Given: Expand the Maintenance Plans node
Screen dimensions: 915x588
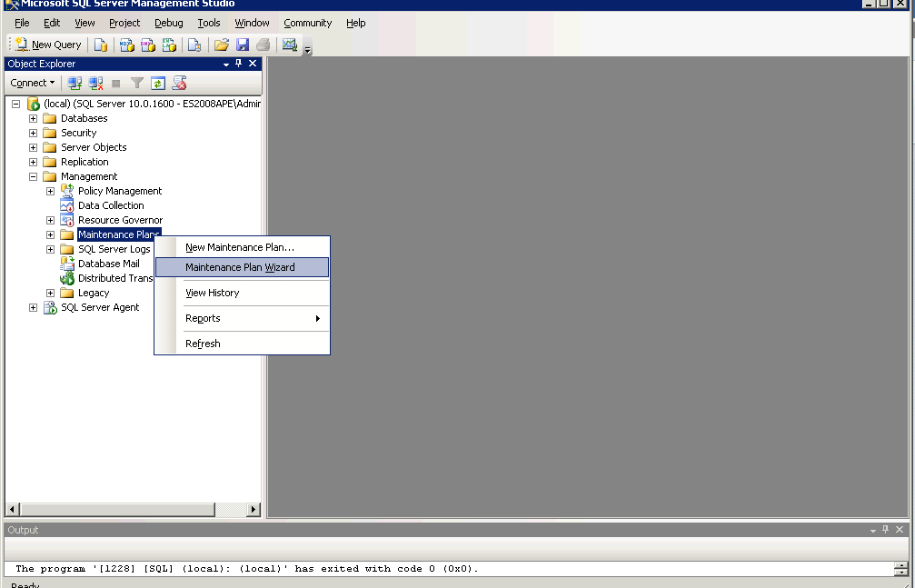Looking at the screenshot, I should [50, 234].
